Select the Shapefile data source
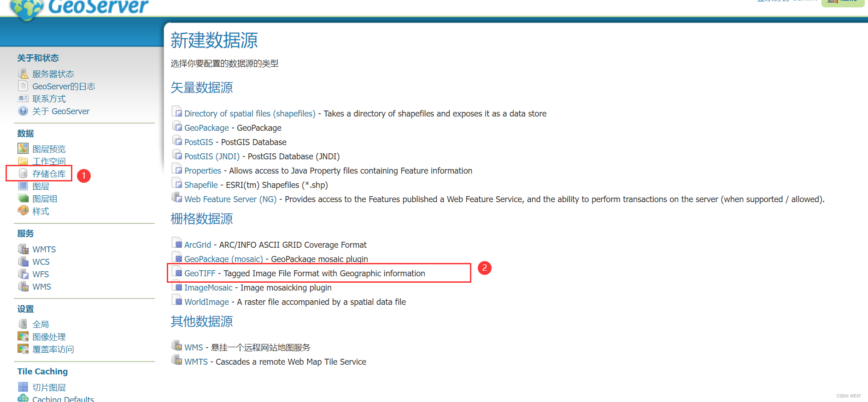Screen dimensions: 868x402 tap(201, 185)
